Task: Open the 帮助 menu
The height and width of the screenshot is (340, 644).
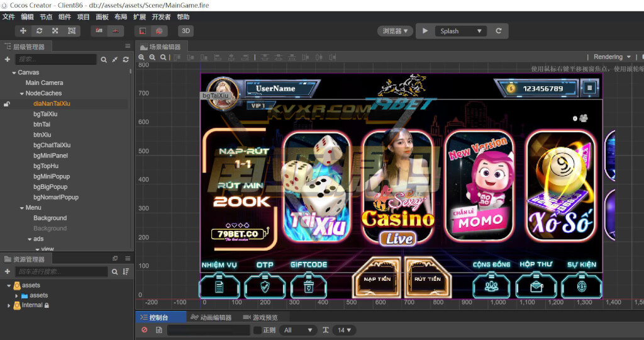Action: pos(183,17)
